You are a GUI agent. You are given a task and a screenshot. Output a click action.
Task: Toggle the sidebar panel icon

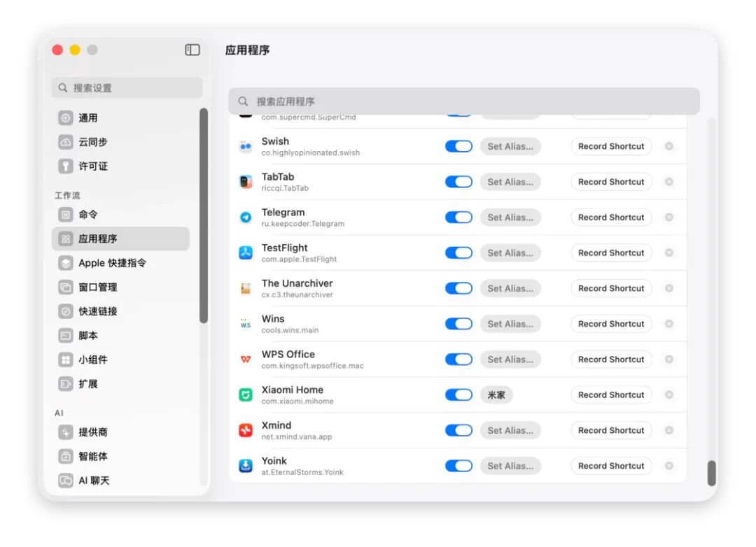(192, 50)
